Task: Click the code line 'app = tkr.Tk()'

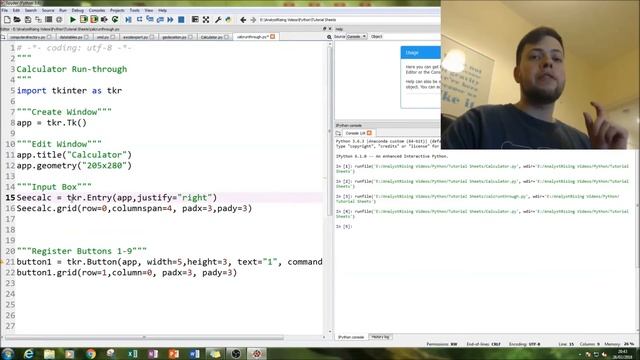Action: [x=52, y=123]
